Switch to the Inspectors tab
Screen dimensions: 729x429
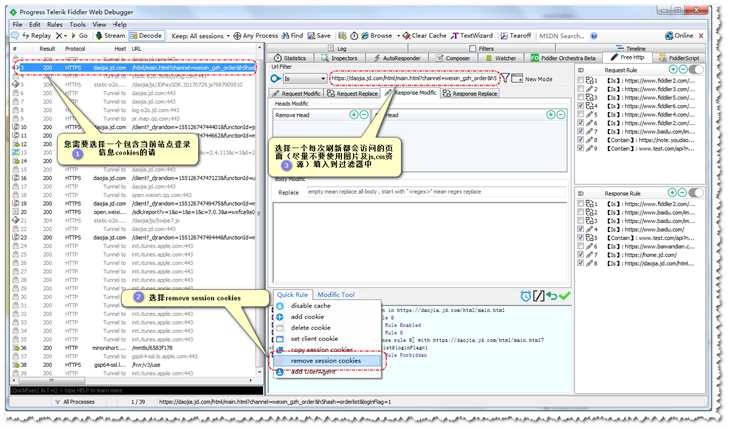(x=339, y=58)
